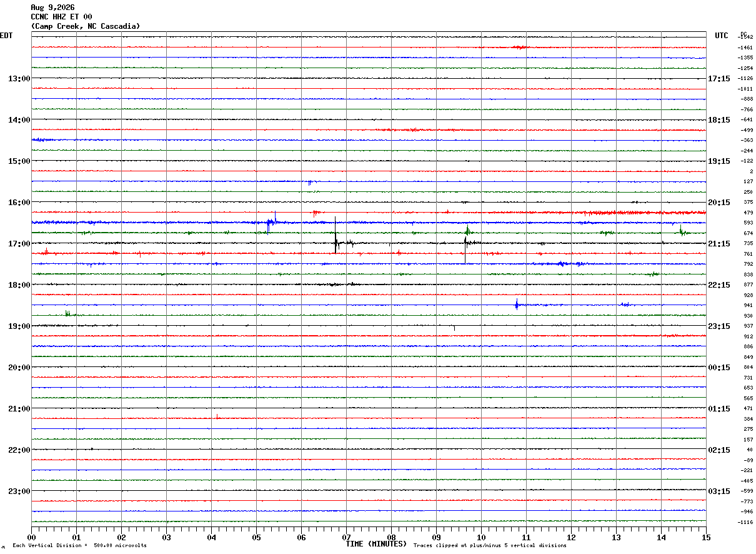Click the EDT column header
Screen dimensions: 756x554
6,36
